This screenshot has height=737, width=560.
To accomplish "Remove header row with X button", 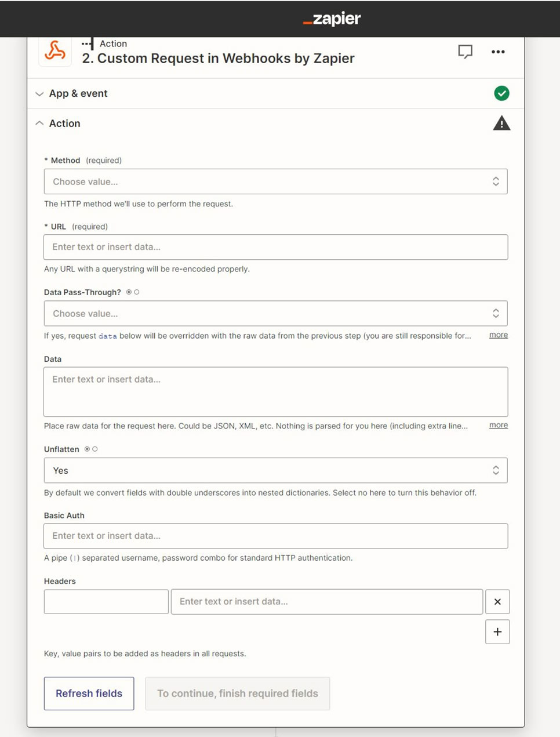I will point(497,601).
